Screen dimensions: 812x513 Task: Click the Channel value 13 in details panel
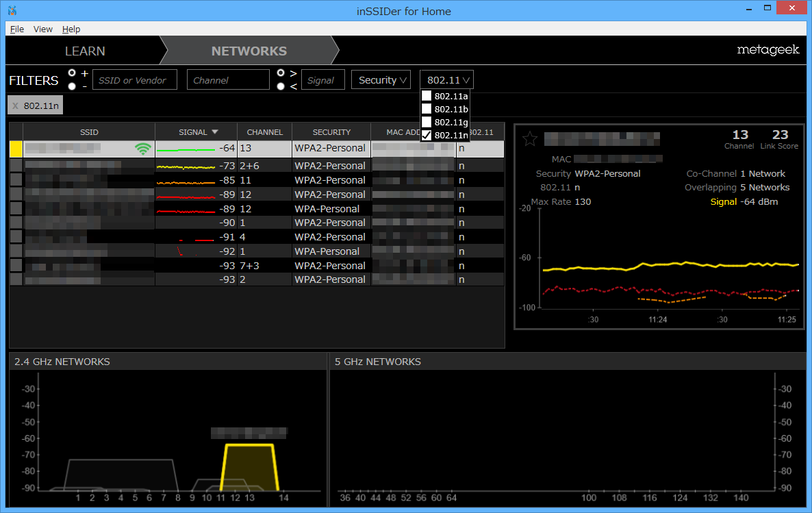[740, 135]
